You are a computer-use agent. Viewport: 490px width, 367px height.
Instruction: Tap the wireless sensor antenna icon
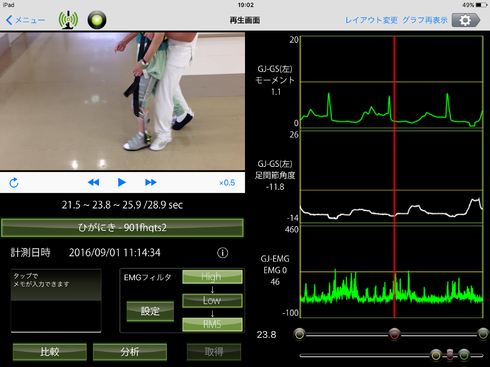(68, 20)
